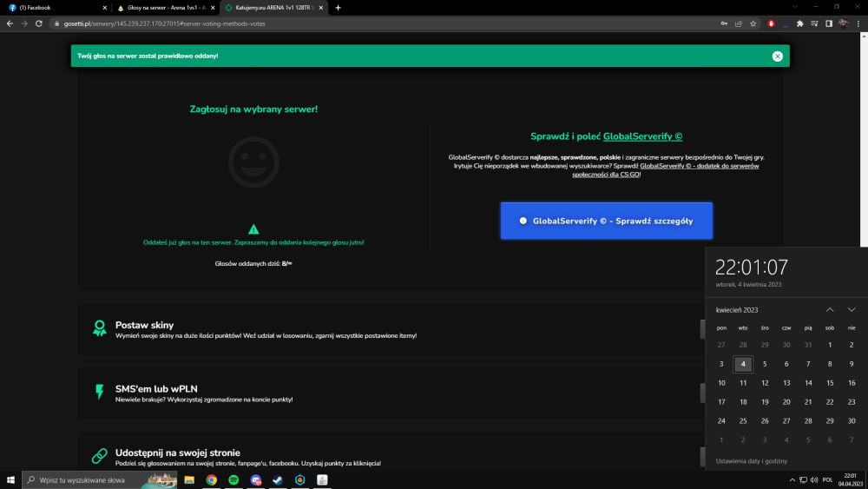This screenshot has width=868, height=489.
Task: Open Discord from the taskbar
Action: pyautogui.click(x=256, y=479)
